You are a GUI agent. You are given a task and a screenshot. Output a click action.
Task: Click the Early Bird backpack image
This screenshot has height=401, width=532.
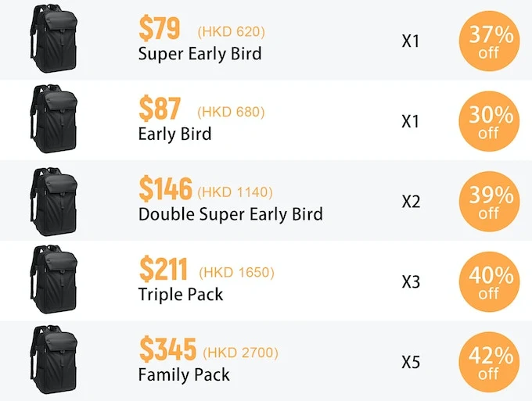pos(54,119)
